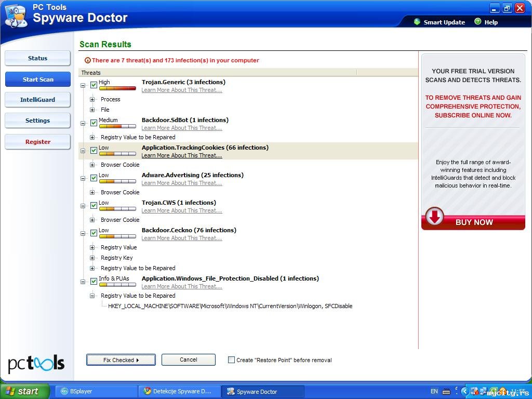Expand Browser Cookie under TrackingCookies
Image resolution: width=532 pixels, height=399 pixels.
[92, 165]
